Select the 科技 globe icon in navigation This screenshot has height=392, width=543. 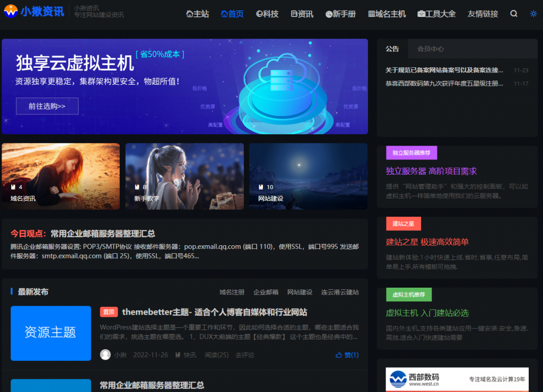tap(258, 14)
